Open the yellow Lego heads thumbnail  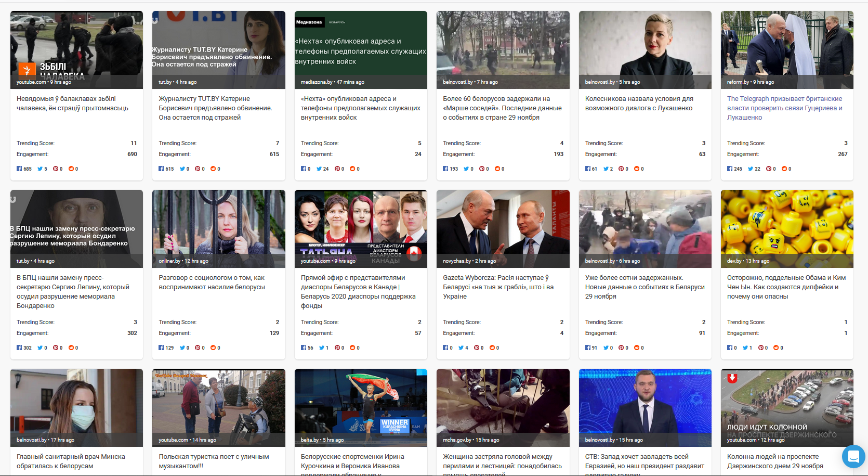click(786, 224)
